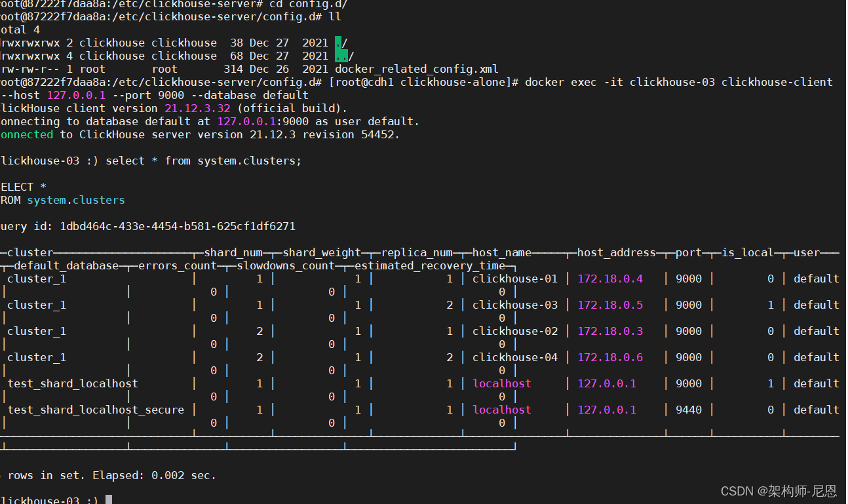Viewport: 848px width, 504px height.
Task: Select 'system.clusters' in the FROM line
Action: coord(76,200)
